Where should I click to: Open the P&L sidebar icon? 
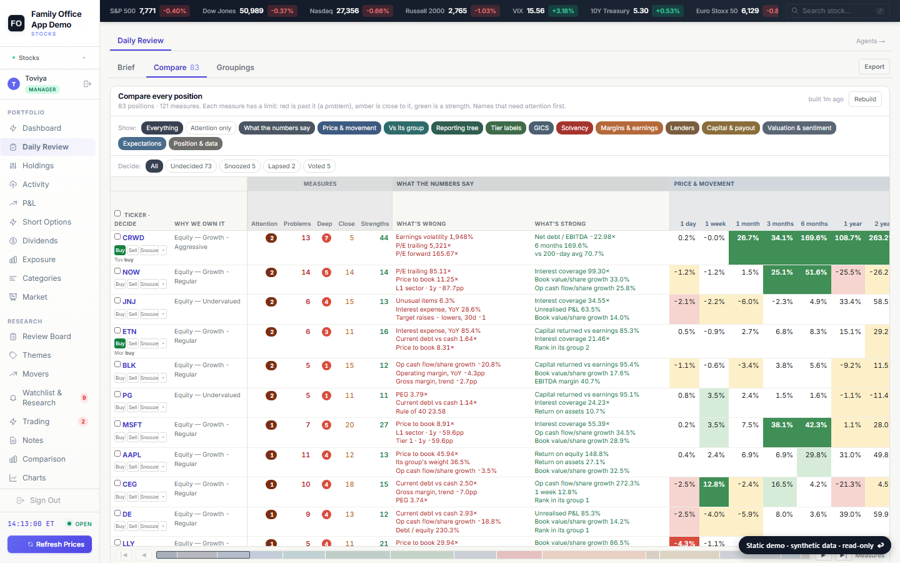(x=13, y=203)
